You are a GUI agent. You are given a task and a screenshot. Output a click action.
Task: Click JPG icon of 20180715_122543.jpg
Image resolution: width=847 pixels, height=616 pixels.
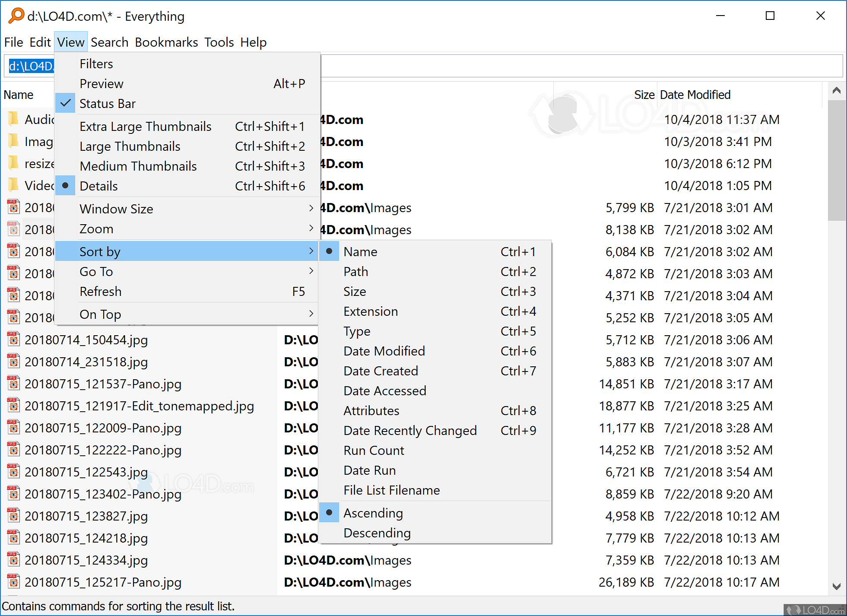13,472
